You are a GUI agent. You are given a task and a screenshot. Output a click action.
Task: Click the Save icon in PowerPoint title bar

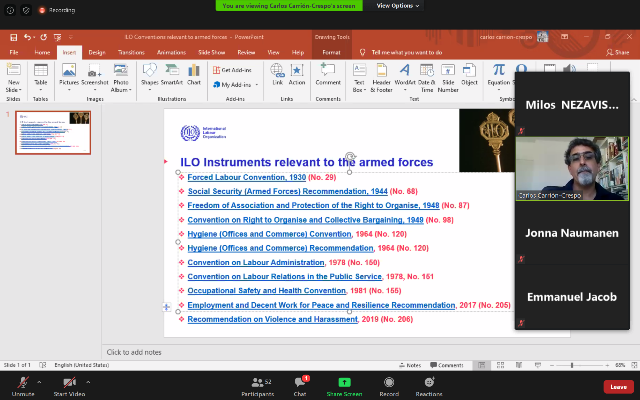[13, 37]
